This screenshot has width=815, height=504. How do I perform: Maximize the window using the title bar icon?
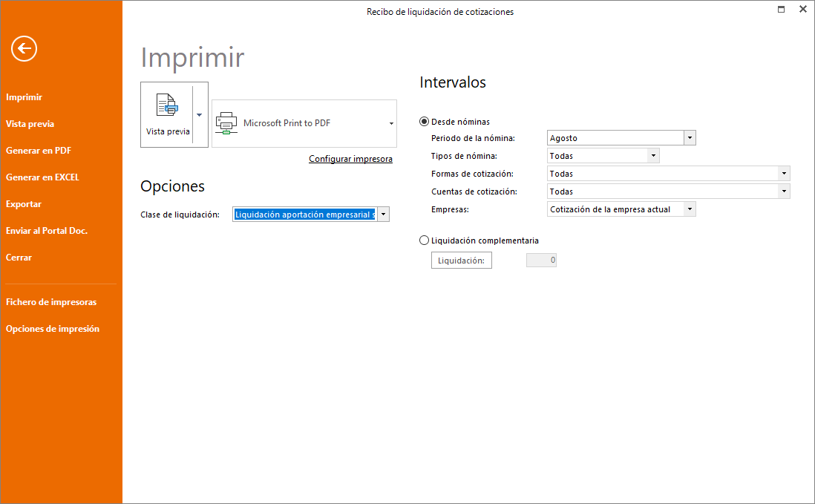point(781,9)
